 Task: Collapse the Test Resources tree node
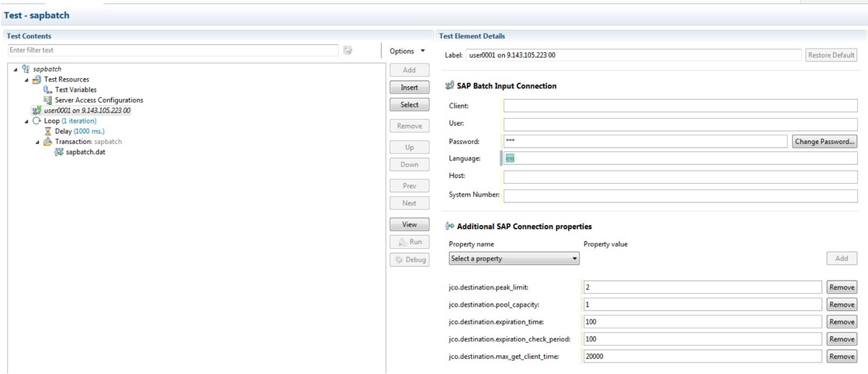pos(26,80)
